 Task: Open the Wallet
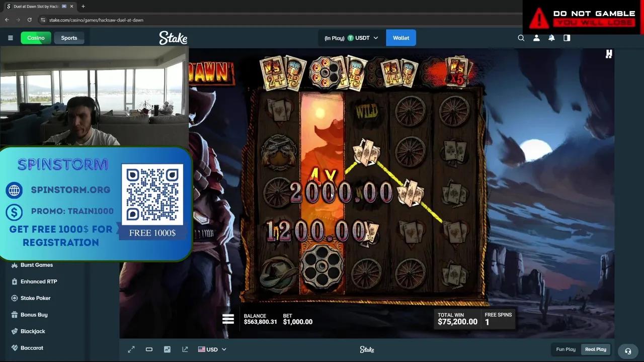coord(401,38)
